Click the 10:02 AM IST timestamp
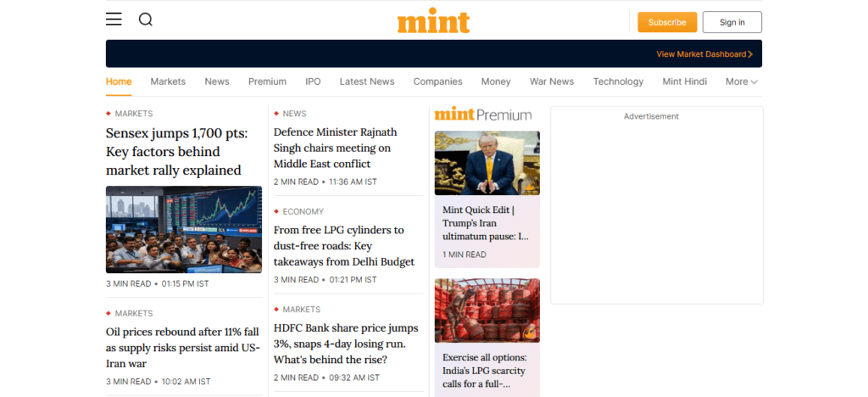Image resolution: width=868 pixels, height=397 pixels. tap(186, 382)
